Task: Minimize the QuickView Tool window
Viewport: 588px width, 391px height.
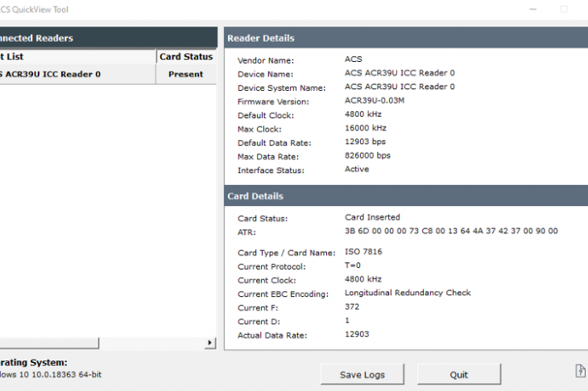Action: click(x=533, y=10)
